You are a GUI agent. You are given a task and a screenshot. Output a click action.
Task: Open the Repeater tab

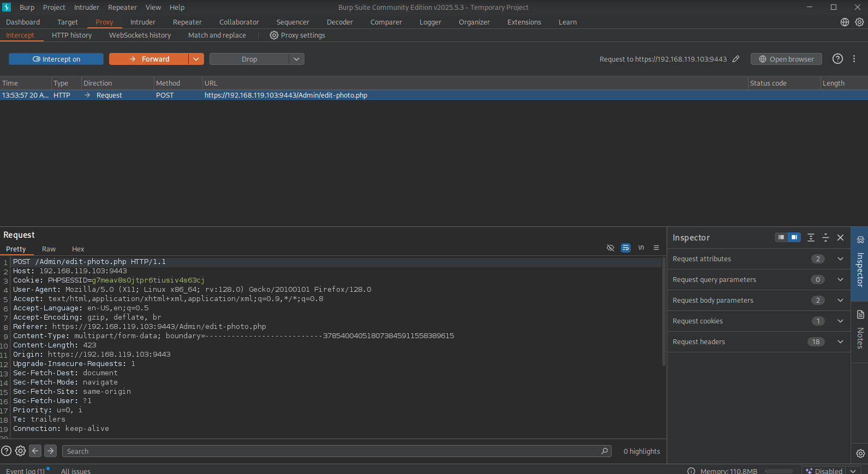pyautogui.click(x=187, y=22)
